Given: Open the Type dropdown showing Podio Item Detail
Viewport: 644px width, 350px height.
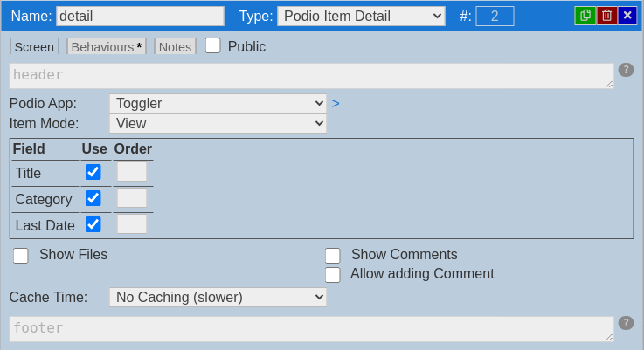Looking at the screenshot, I should [x=361, y=16].
